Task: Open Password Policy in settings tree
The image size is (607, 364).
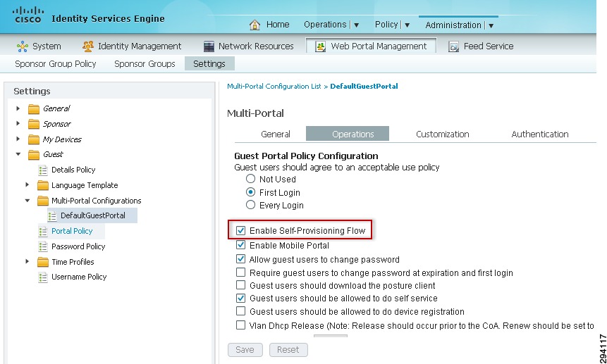Action: [78, 246]
